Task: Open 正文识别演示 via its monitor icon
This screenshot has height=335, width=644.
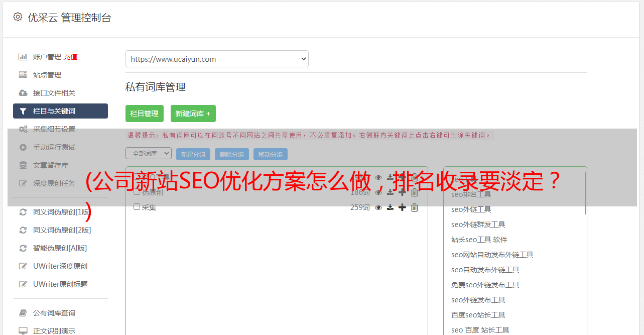Action: [x=23, y=331]
